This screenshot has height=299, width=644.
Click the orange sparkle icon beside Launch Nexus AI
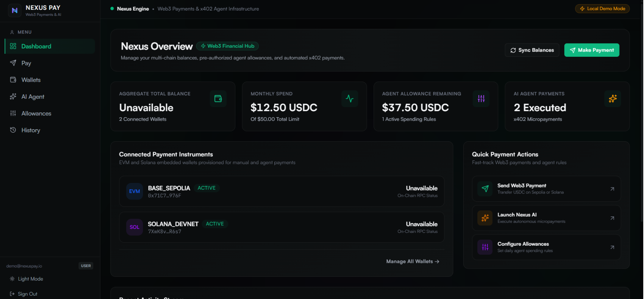click(485, 218)
